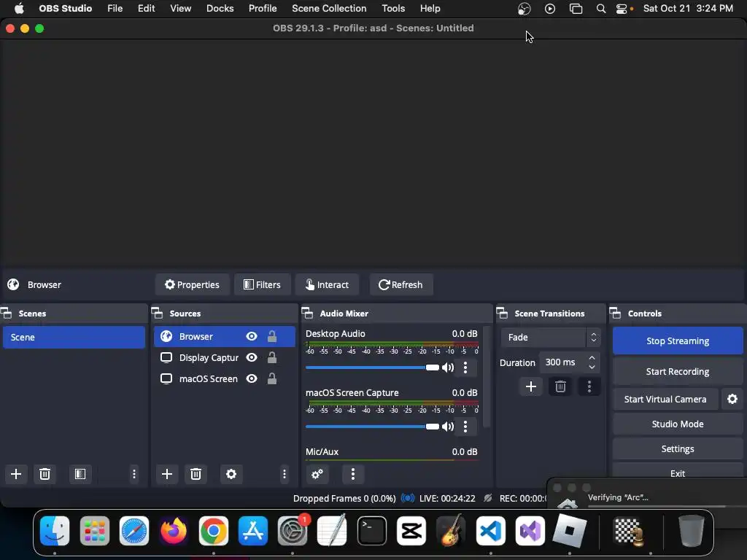Open advanced audio properties gears icon

(317, 474)
